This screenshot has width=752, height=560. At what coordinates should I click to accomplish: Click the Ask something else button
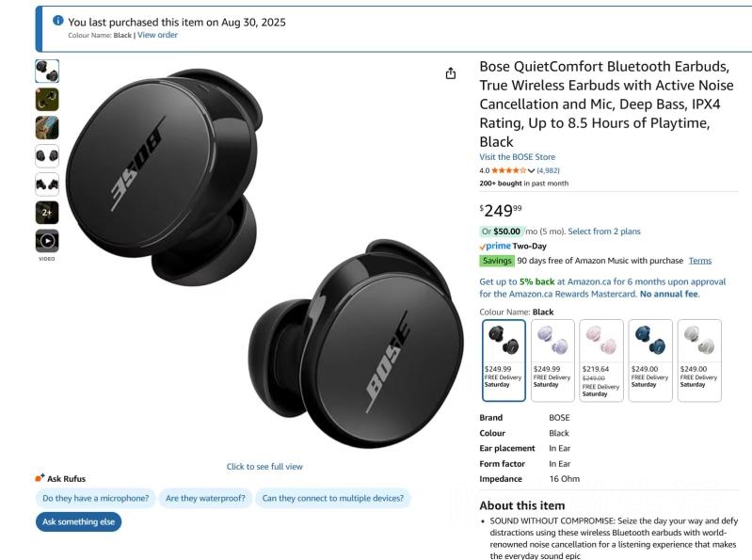[x=79, y=521]
